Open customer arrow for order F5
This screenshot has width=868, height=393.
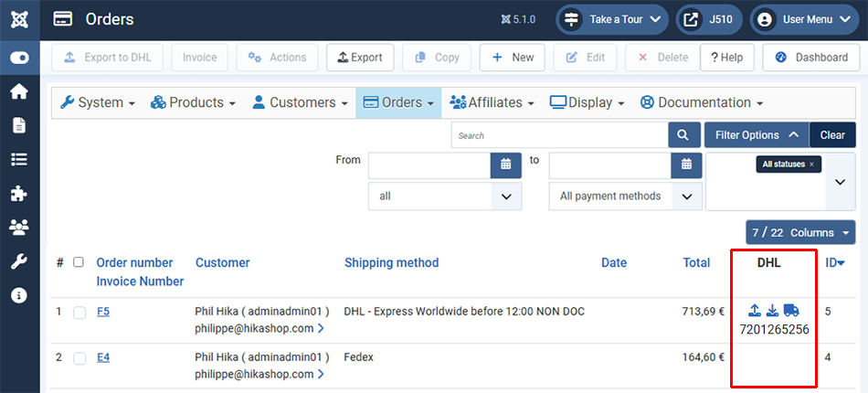pyautogui.click(x=321, y=329)
